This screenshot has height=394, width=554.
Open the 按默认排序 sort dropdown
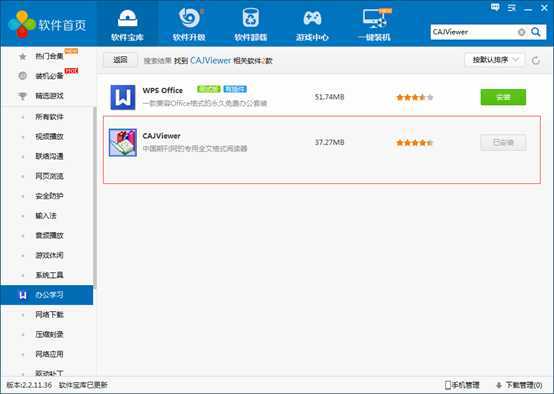point(495,60)
